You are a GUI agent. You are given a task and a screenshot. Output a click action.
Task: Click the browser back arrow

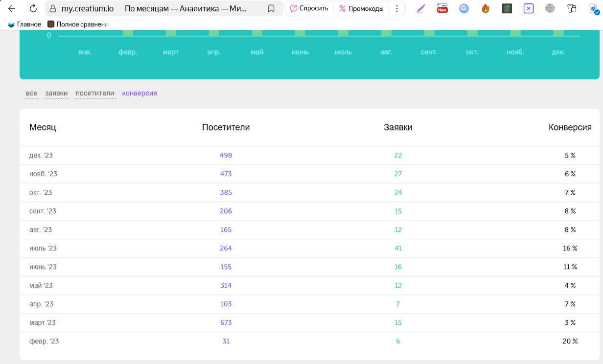click(x=12, y=8)
